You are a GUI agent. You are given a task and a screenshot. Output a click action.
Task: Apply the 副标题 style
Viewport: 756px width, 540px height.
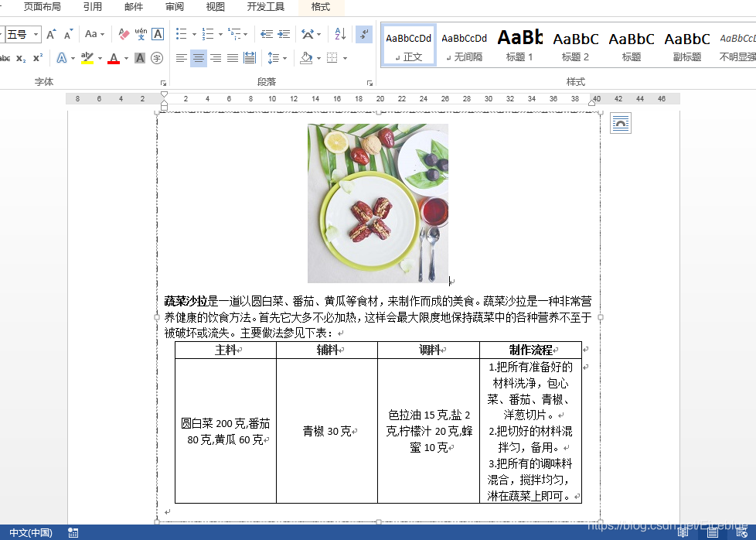click(x=687, y=45)
